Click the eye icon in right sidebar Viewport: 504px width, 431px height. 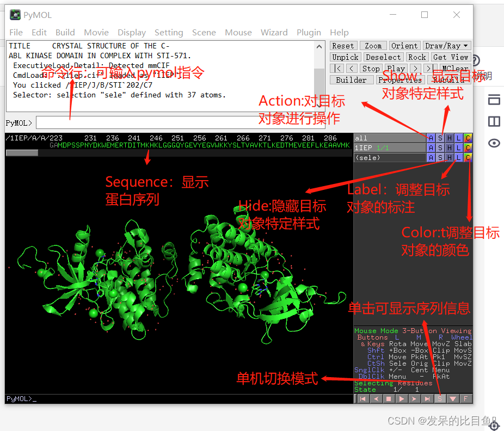(x=494, y=143)
